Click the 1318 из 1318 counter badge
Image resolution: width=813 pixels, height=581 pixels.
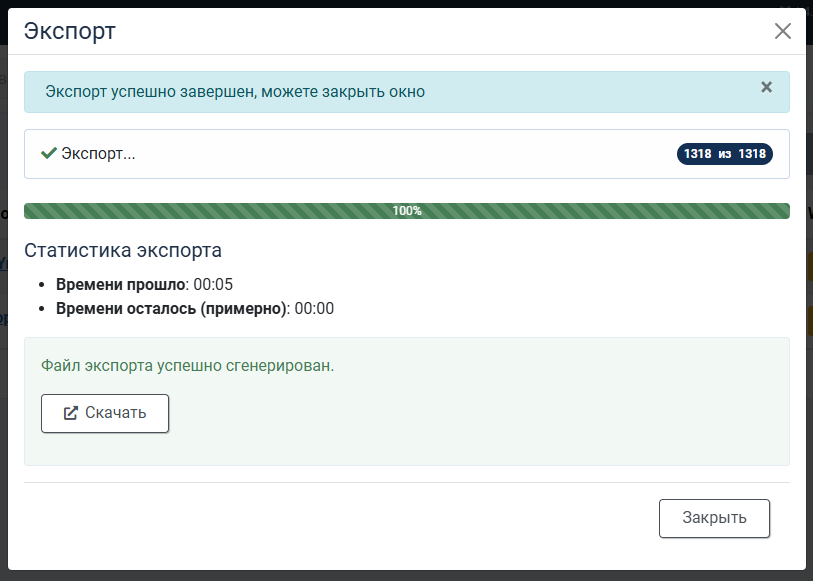pyautogui.click(x=724, y=154)
